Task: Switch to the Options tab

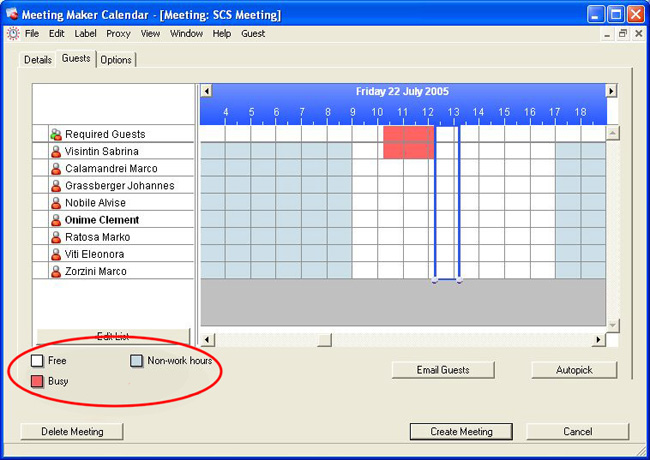Action: click(x=116, y=60)
